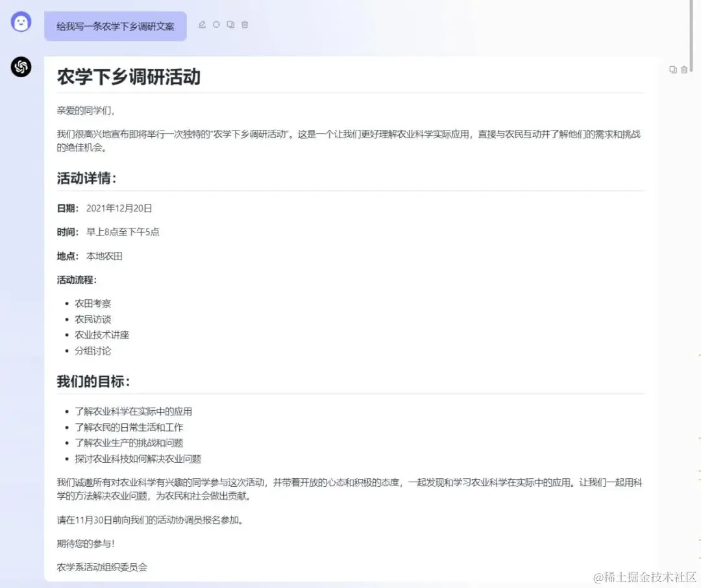Click the date text 2021年12月20日
The width and height of the screenshot is (701, 588).
pos(121,208)
